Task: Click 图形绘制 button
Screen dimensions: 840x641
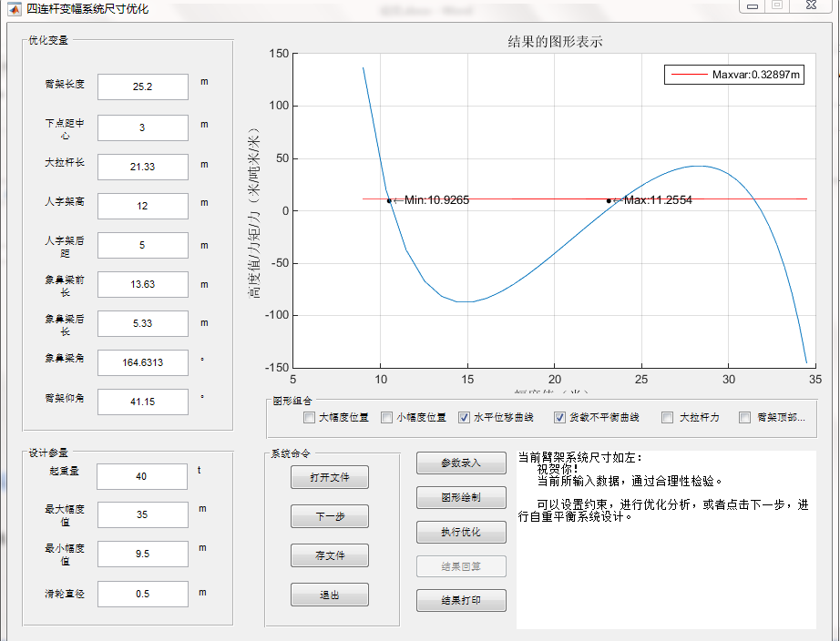Action: pos(461,497)
